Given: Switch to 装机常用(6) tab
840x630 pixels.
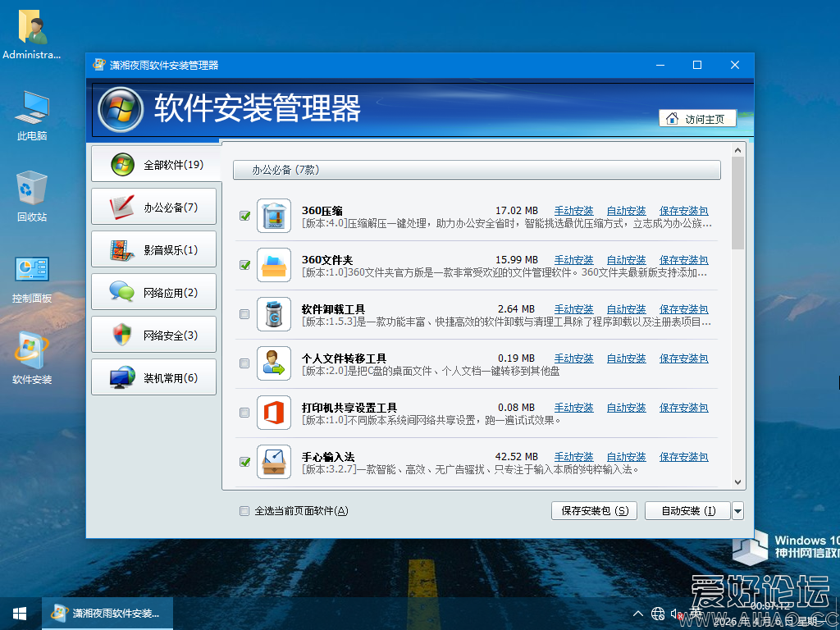Looking at the screenshot, I should pyautogui.click(x=153, y=377).
